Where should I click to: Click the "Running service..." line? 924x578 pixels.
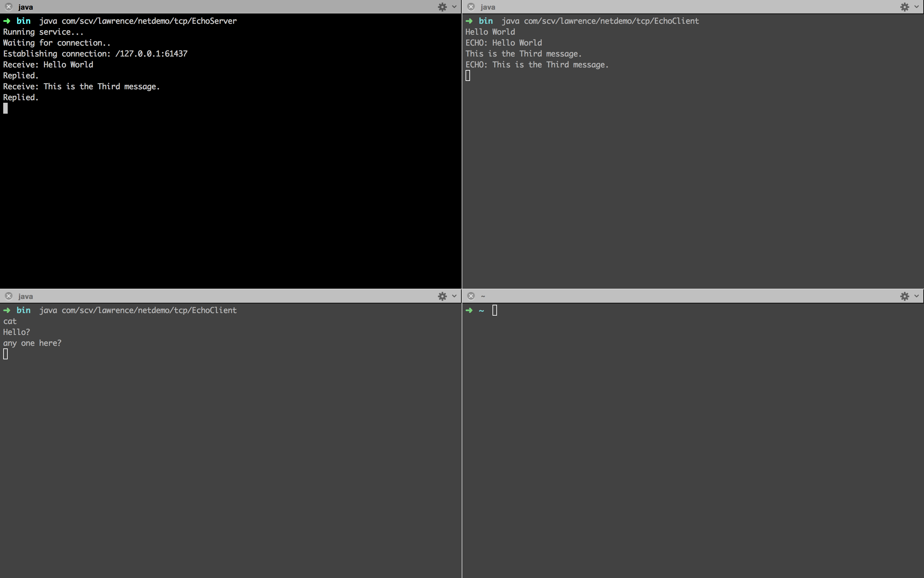tap(43, 32)
